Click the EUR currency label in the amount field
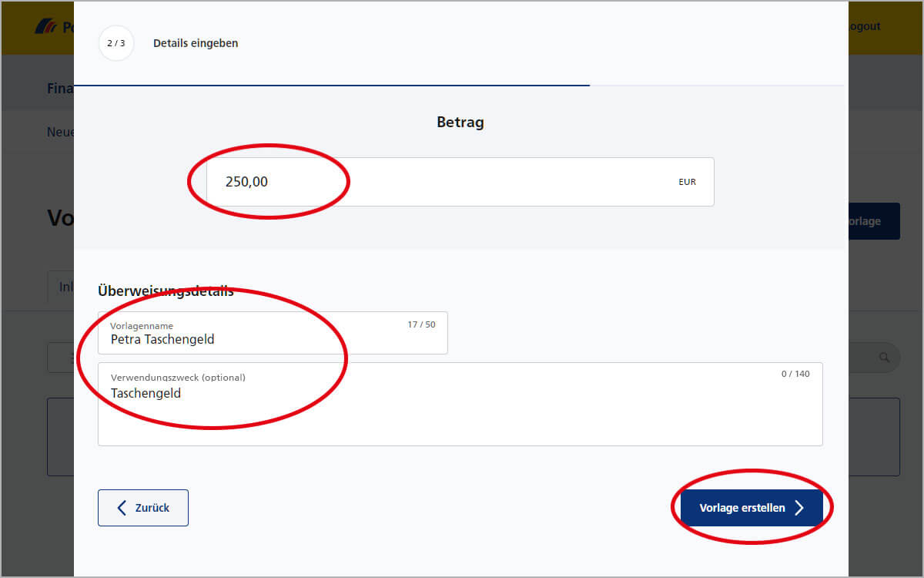This screenshot has height=578, width=924. coord(688,182)
